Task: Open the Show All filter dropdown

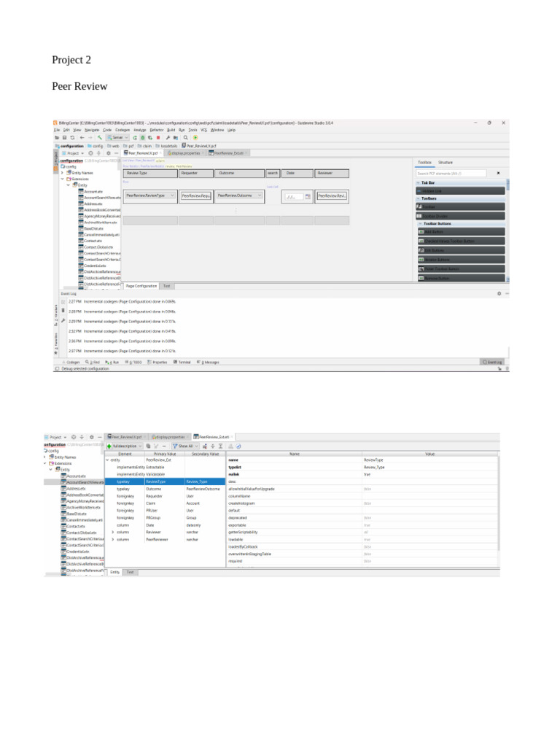Action: 185,446
